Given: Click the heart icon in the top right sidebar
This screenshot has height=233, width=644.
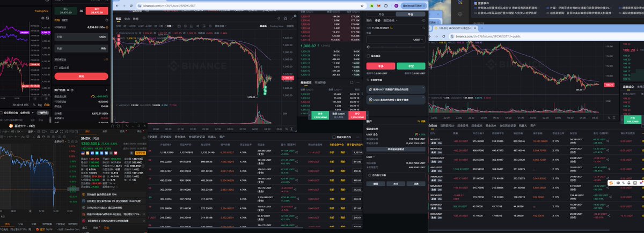Looking at the screenshot, I should point(460,14).
